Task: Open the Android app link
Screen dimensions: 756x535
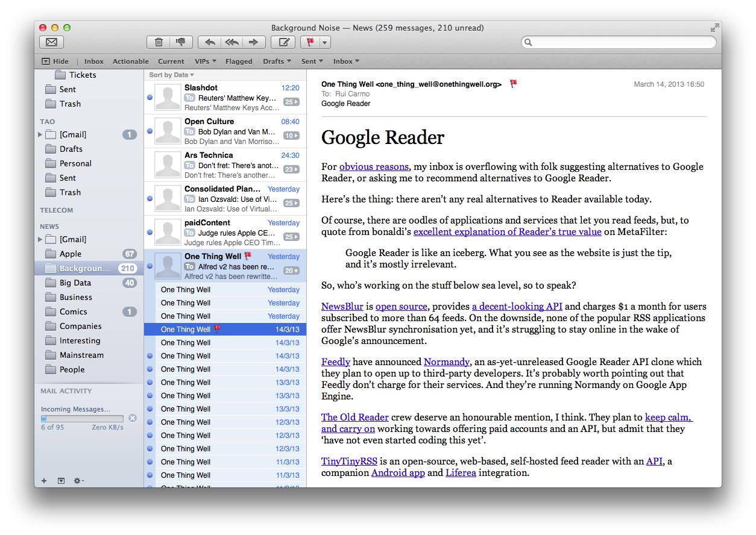Action: pos(398,473)
